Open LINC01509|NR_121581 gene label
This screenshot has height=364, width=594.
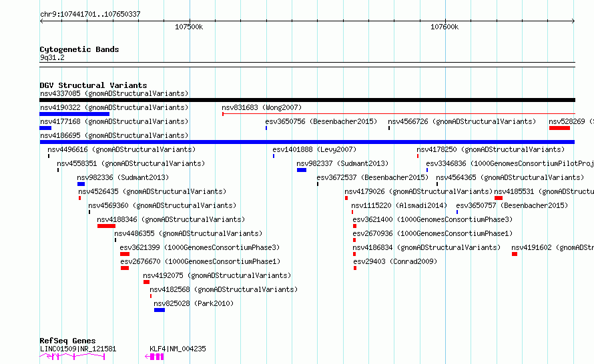point(78,349)
